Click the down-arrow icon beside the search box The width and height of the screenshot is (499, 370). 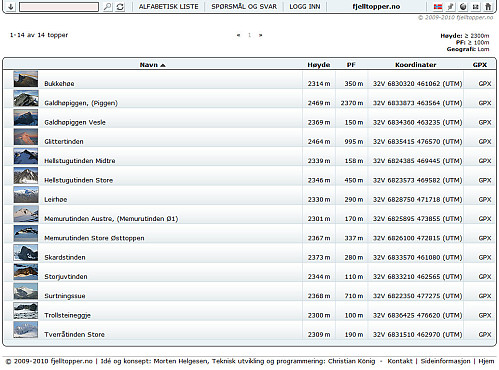click(11, 6)
